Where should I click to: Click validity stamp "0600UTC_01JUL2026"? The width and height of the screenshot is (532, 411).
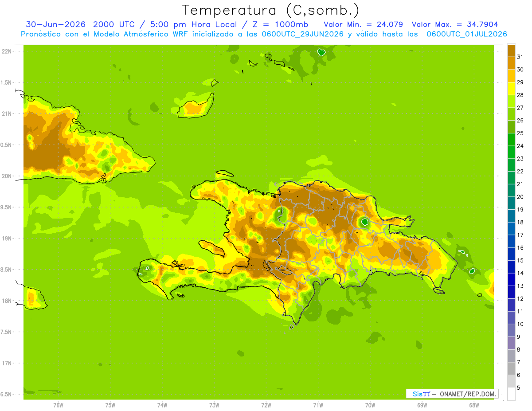467,34
